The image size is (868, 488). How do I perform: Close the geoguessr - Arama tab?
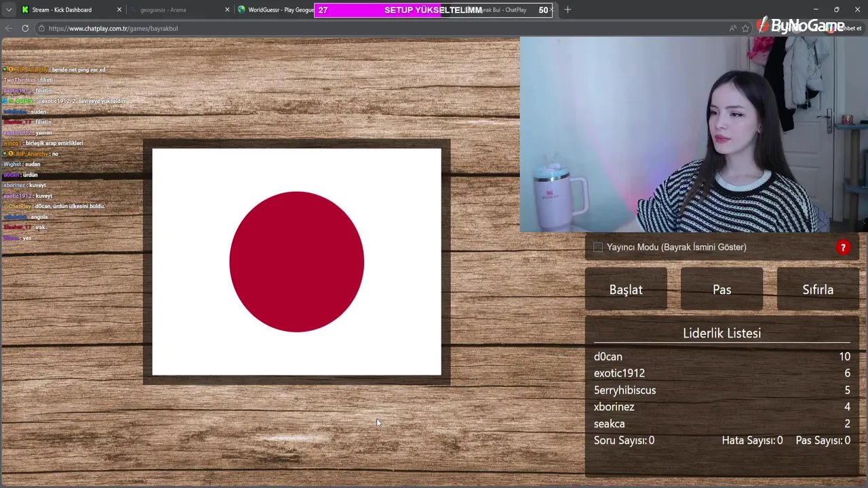(x=227, y=9)
